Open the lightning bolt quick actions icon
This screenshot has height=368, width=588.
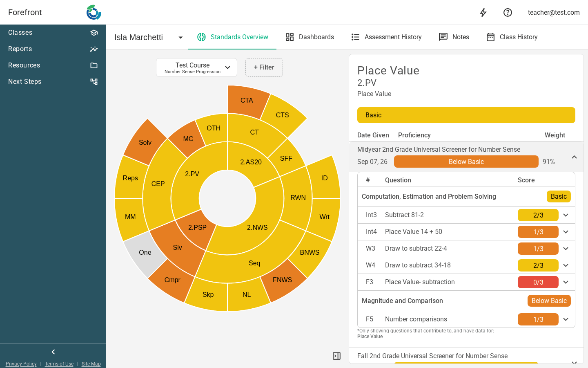(x=483, y=13)
